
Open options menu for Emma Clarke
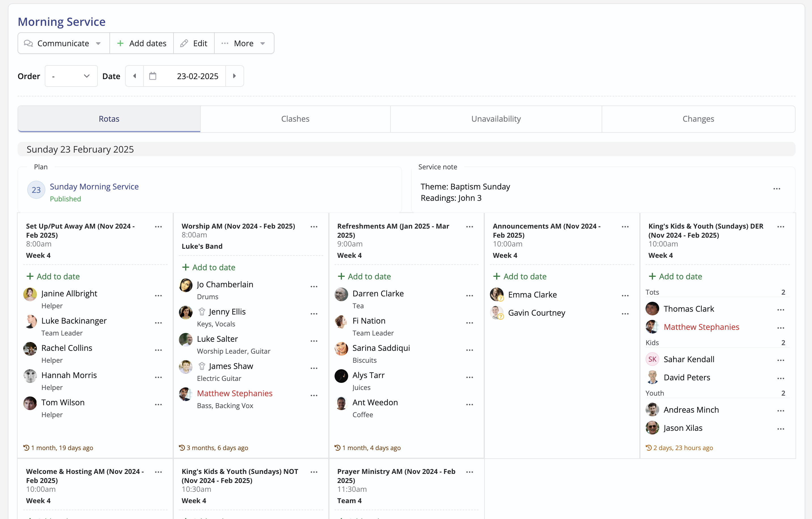[x=625, y=296]
